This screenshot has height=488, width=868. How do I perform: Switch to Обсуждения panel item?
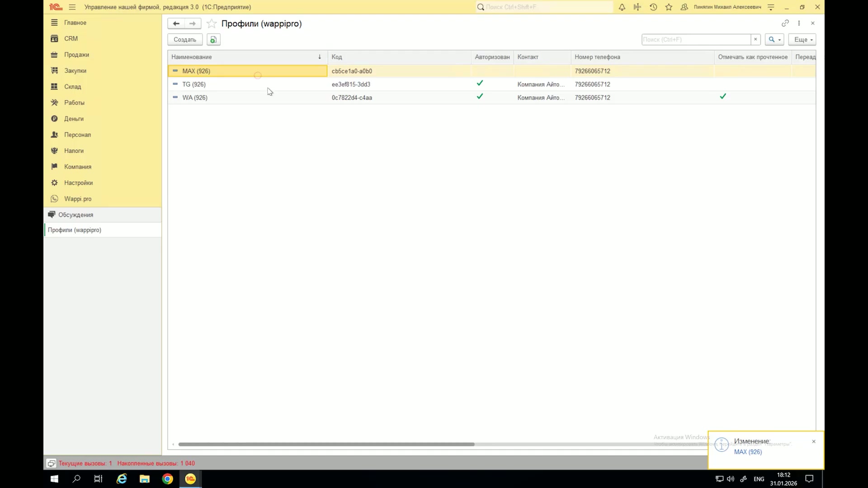coord(75,215)
